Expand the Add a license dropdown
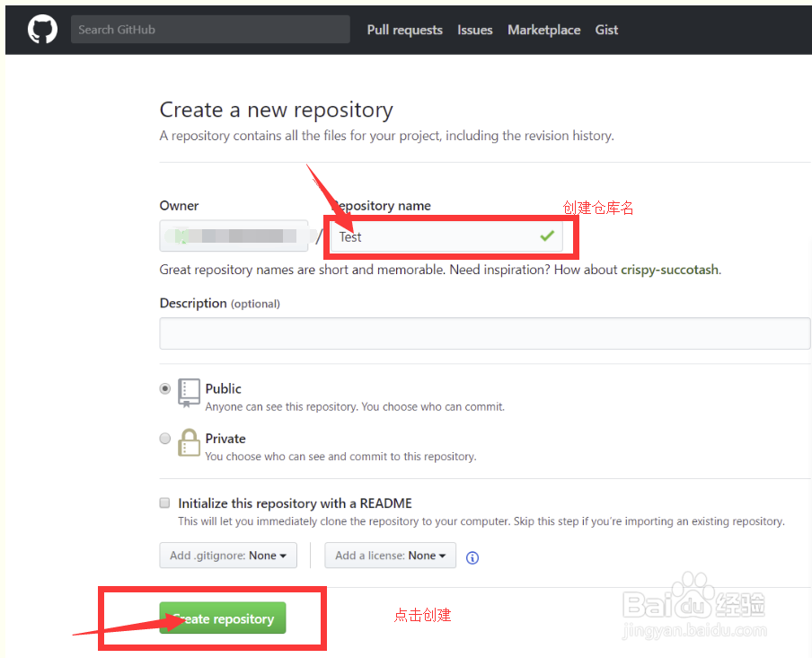This screenshot has width=812, height=658. click(x=391, y=556)
